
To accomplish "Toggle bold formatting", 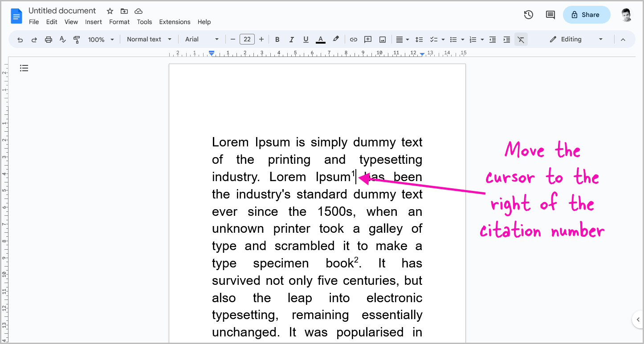I will pyautogui.click(x=277, y=39).
